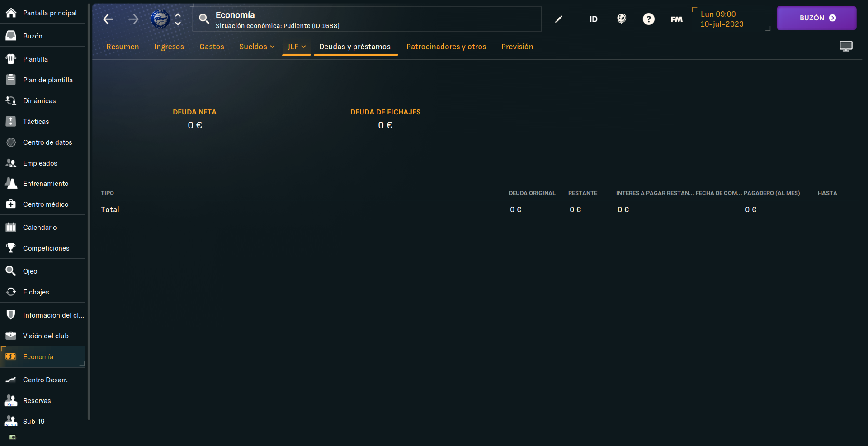Select previous club with the up chevron
This screenshot has height=446, width=868.
[x=178, y=15]
